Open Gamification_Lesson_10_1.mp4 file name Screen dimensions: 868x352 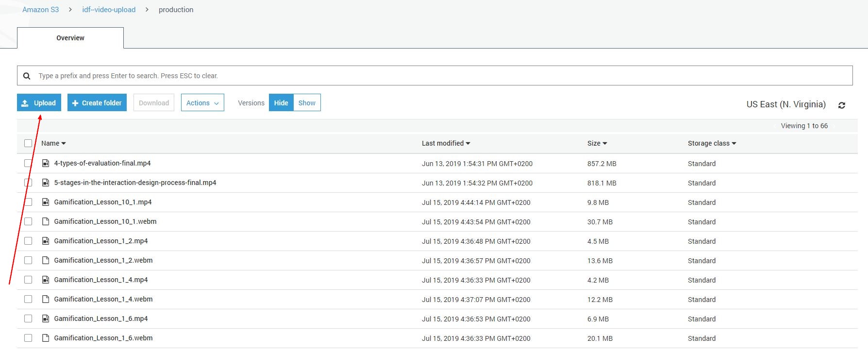point(103,202)
